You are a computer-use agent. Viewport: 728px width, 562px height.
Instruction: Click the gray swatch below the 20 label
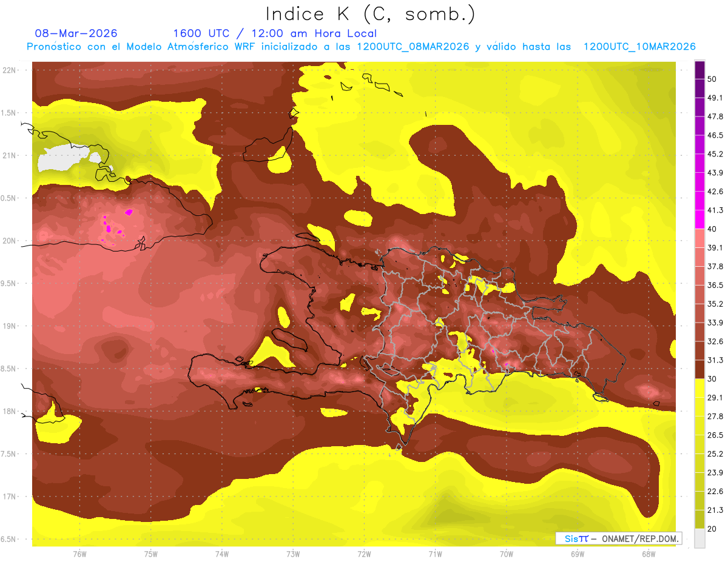click(x=699, y=538)
